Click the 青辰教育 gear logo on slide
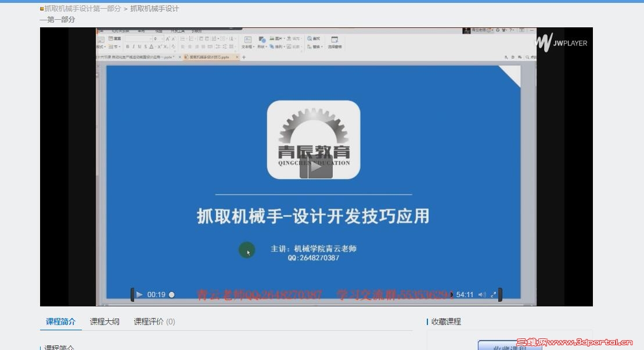 [x=314, y=140]
